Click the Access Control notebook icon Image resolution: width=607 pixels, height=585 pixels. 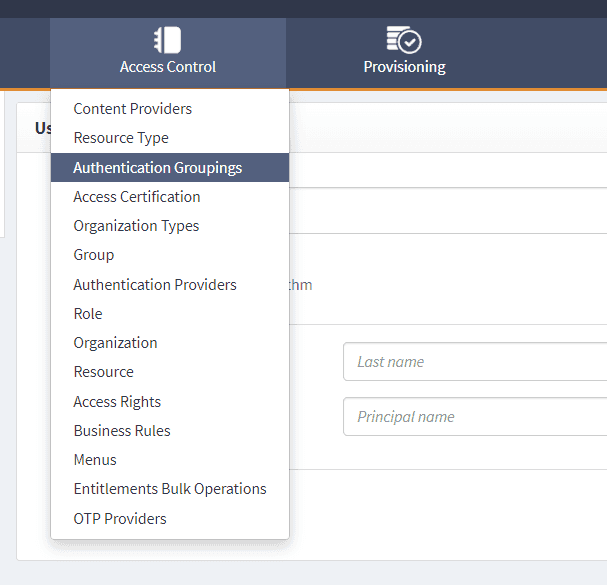167,40
